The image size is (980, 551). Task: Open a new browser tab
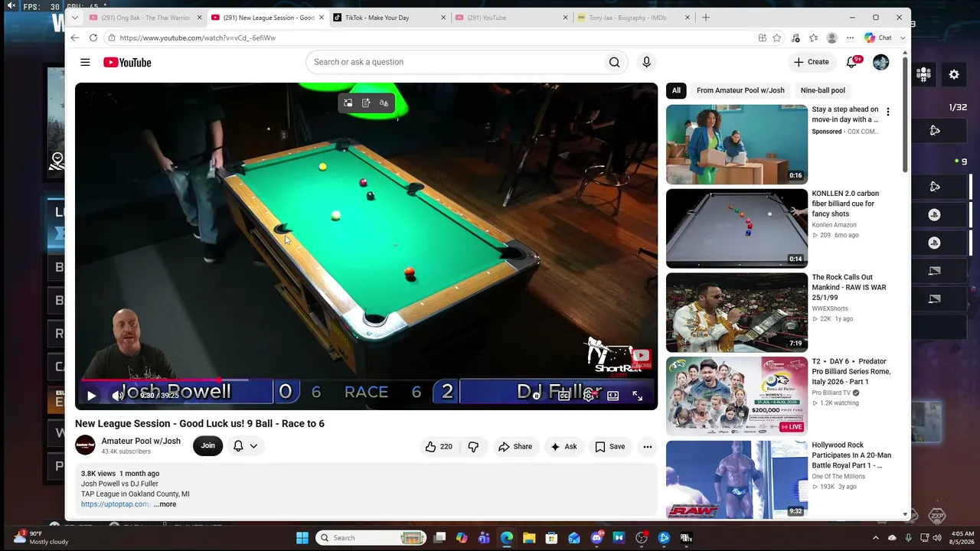coord(706,18)
